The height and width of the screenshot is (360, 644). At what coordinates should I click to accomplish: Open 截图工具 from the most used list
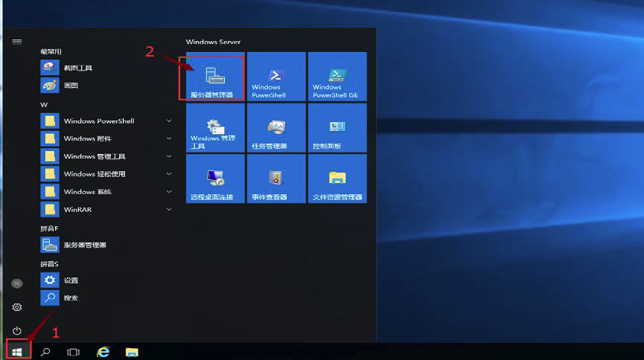(x=77, y=68)
